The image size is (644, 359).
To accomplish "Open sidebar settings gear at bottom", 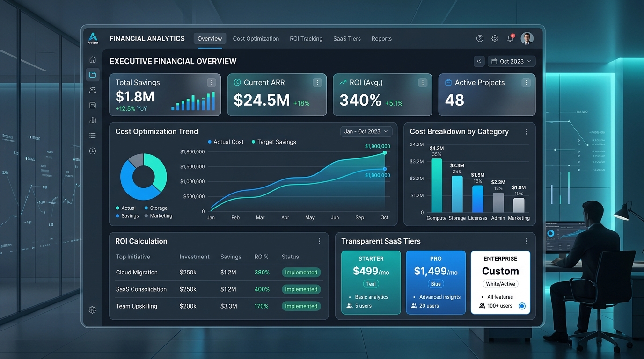I will coord(92,309).
